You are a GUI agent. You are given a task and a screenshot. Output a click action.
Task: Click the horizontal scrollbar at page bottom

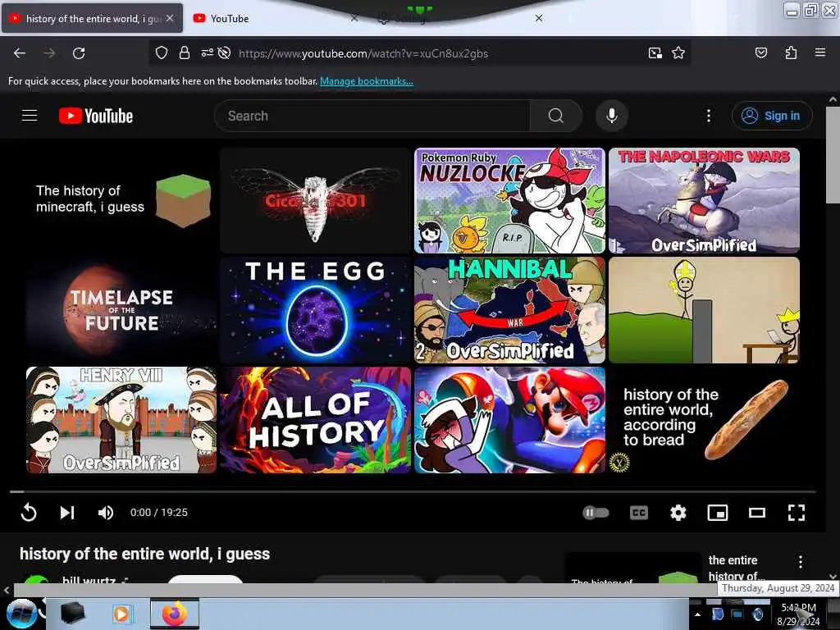(x=364, y=590)
